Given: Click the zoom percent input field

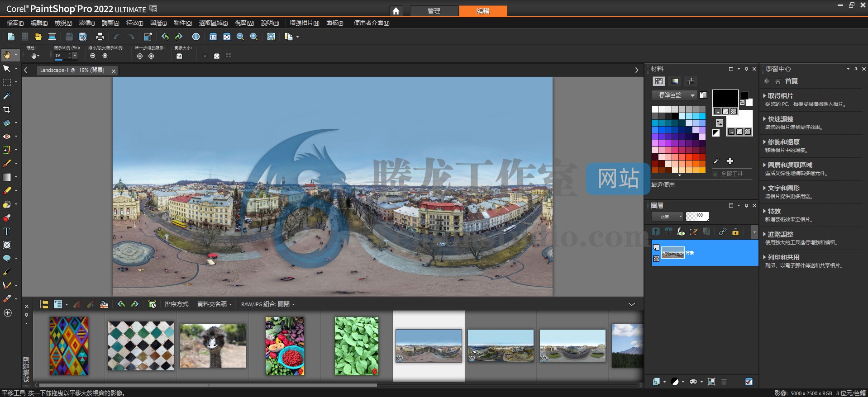Looking at the screenshot, I should coord(60,56).
